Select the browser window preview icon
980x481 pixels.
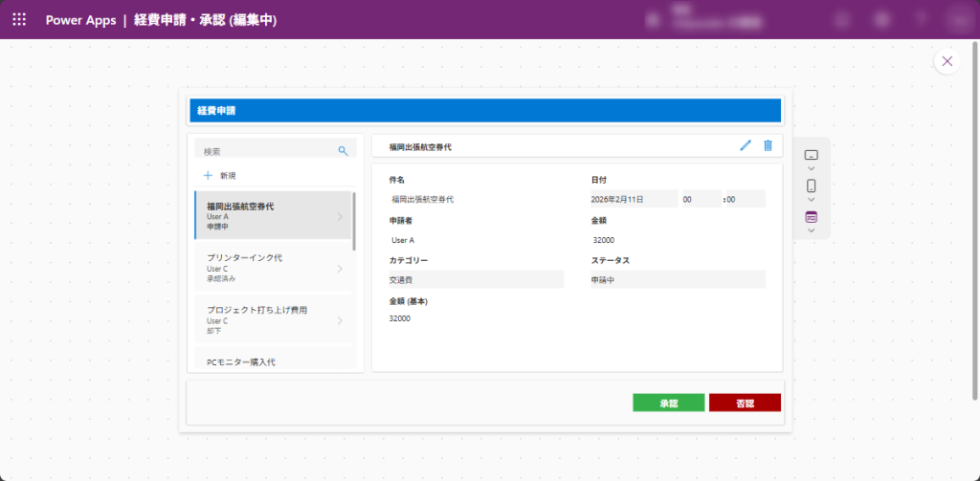[x=811, y=217]
